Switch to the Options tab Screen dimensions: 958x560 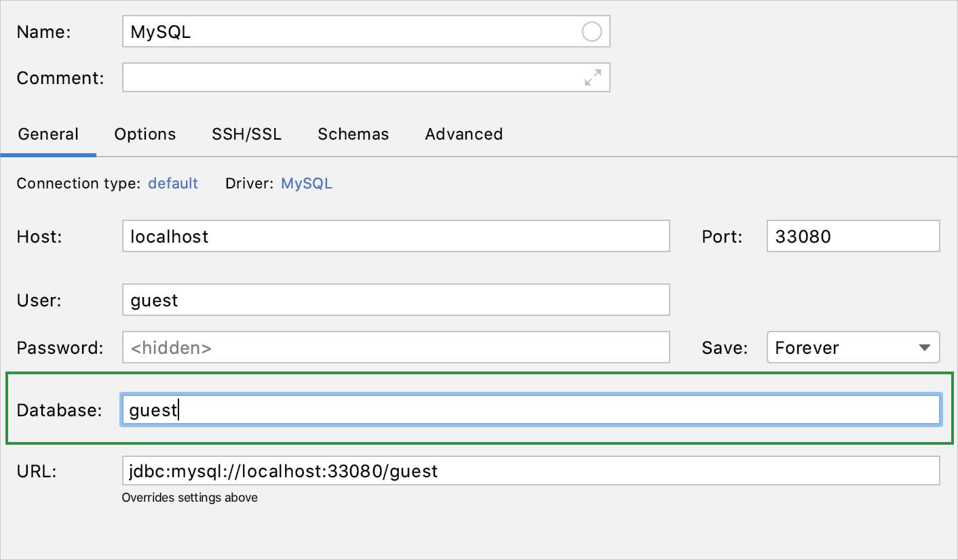(x=145, y=134)
